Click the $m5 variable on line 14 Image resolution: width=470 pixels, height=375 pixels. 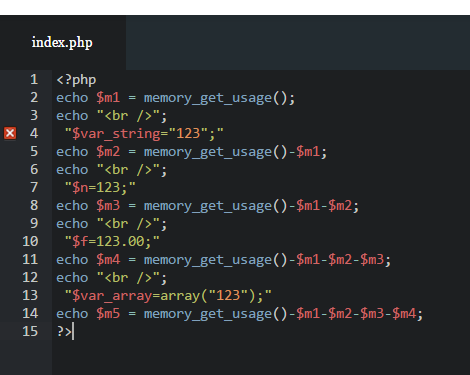[x=108, y=314]
